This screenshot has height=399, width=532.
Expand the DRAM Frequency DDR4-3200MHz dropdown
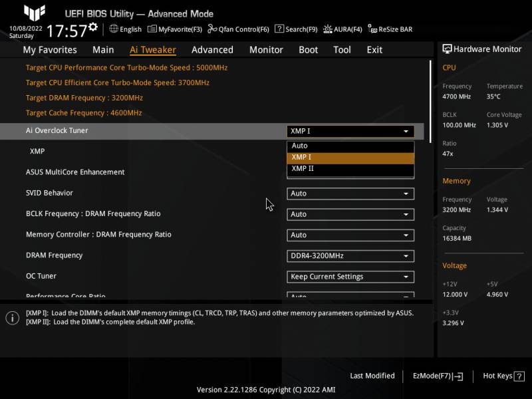coord(350,256)
